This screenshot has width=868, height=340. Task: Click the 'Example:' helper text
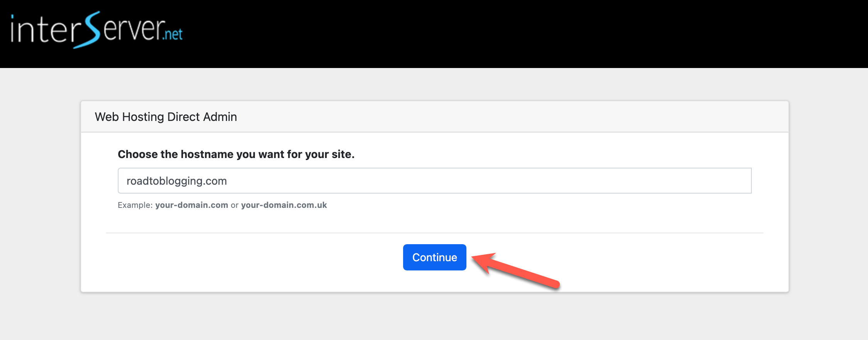pyautogui.click(x=135, y=205)
